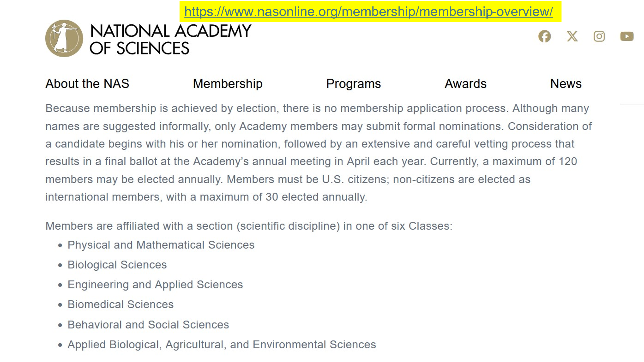The width and height of the screenshot is (644, 362).
Task: Open the Awards navigation item
Action: coord(465,84)
